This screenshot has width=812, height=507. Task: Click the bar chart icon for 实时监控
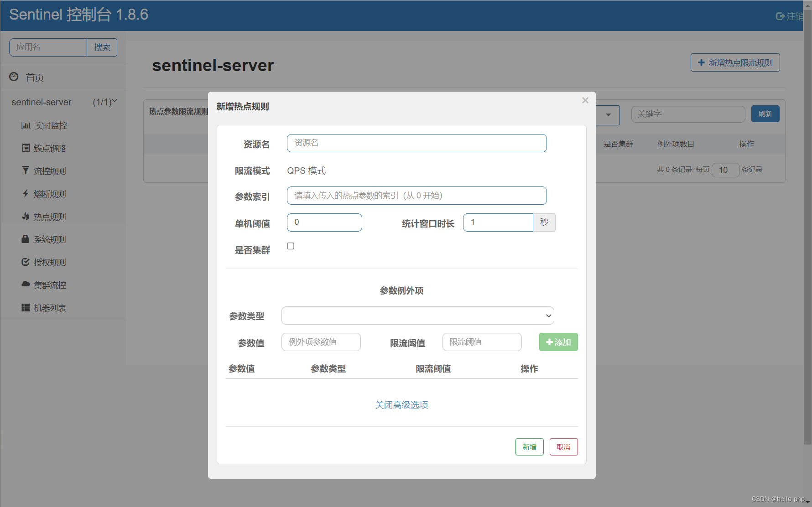point(26,125)
